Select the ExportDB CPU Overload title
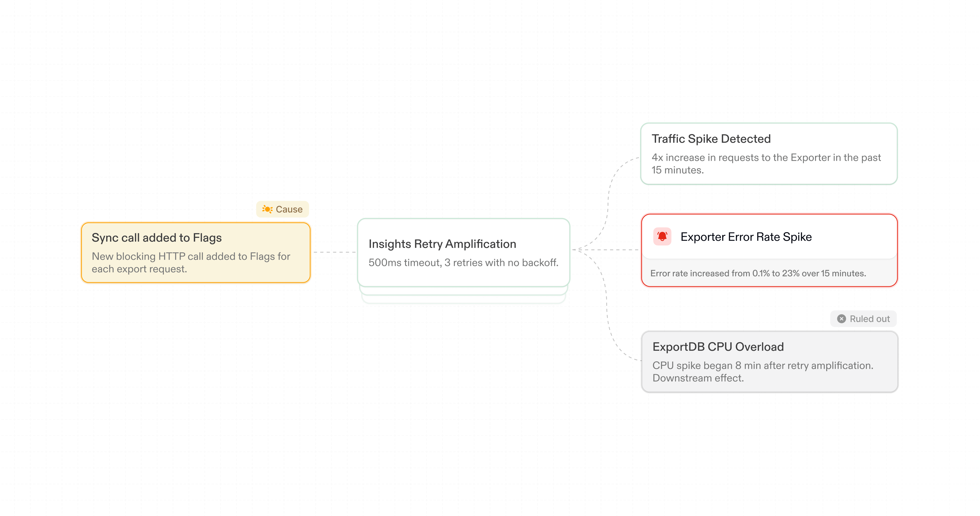Viewport: 980px width, 516px height. coord(718,347)
